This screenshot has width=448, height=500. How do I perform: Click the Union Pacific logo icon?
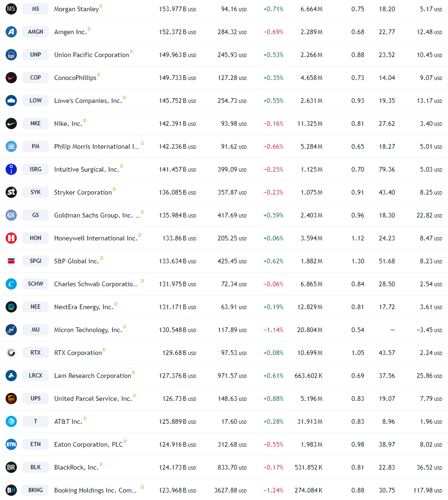(11, 55)
